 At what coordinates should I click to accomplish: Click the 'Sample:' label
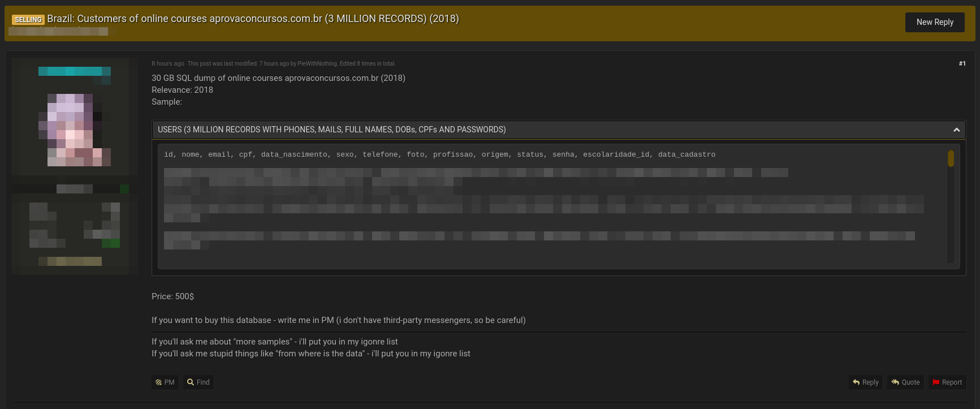(x=167, y=102)
